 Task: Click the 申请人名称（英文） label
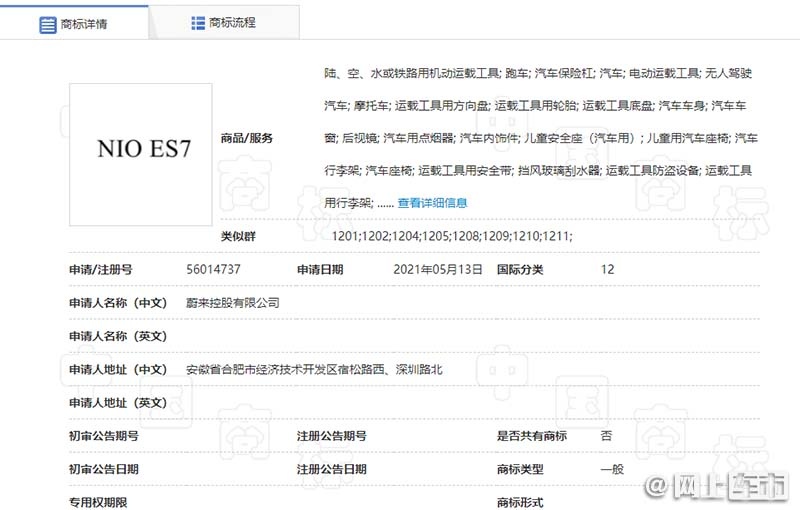click(118, 336)
